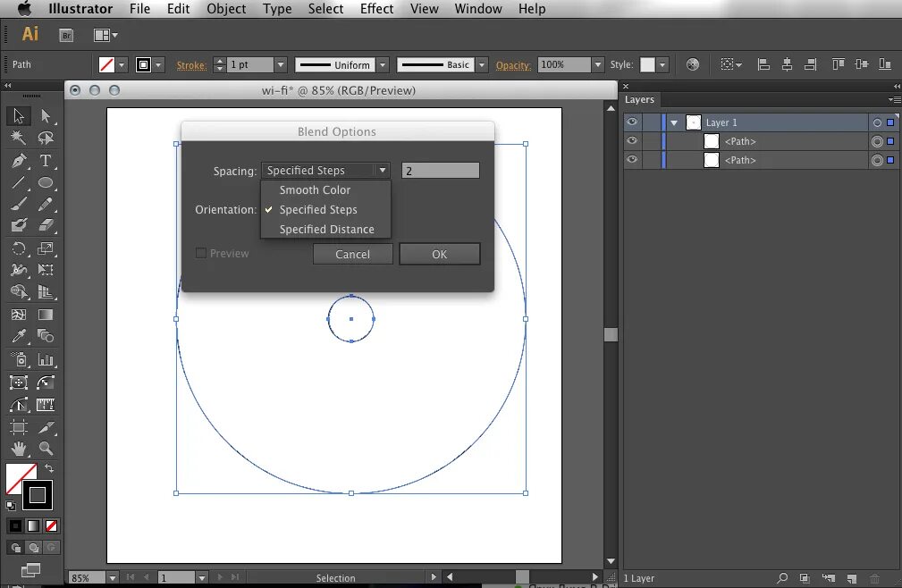Select the Direct Selection tool
Viewport: 902px width, 588px height.
tap(46, 115)
